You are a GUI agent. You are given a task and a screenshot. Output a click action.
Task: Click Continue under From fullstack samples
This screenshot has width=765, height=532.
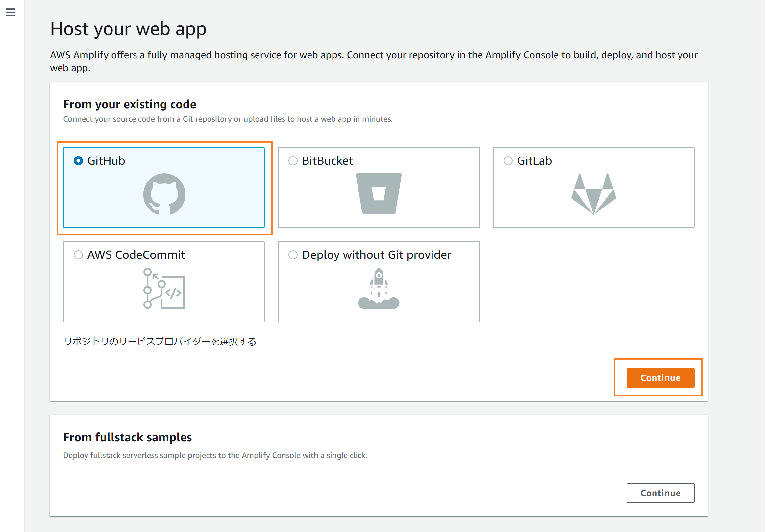coord(660,493)
